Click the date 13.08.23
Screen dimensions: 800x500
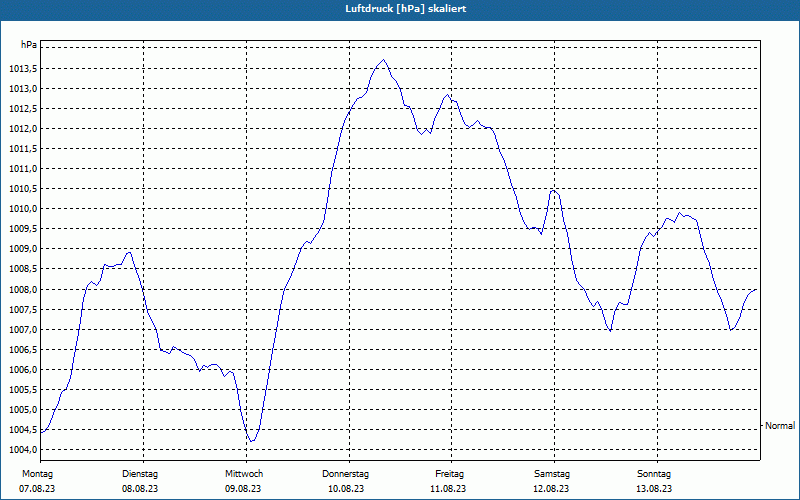click(x=654, y=489)
